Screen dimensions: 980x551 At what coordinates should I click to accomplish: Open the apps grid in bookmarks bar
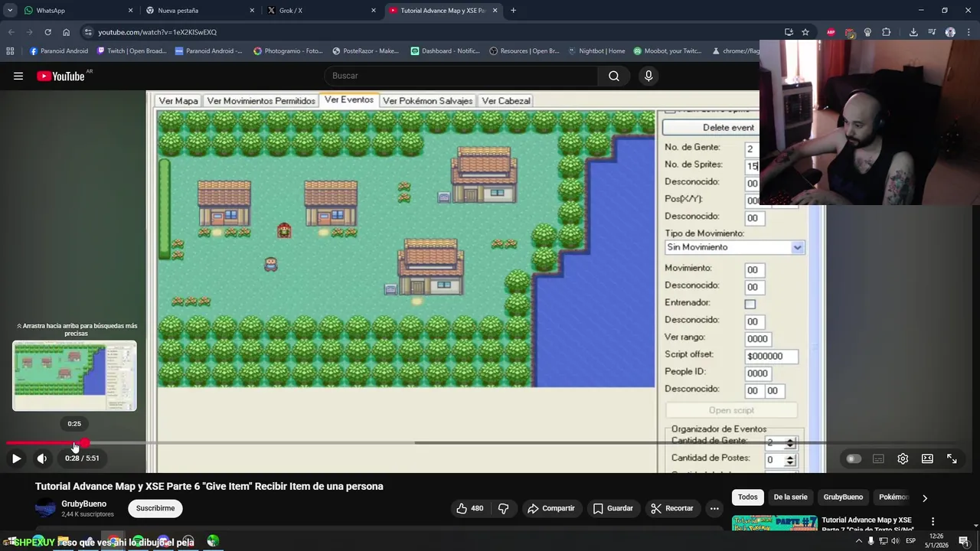point(10,51)
